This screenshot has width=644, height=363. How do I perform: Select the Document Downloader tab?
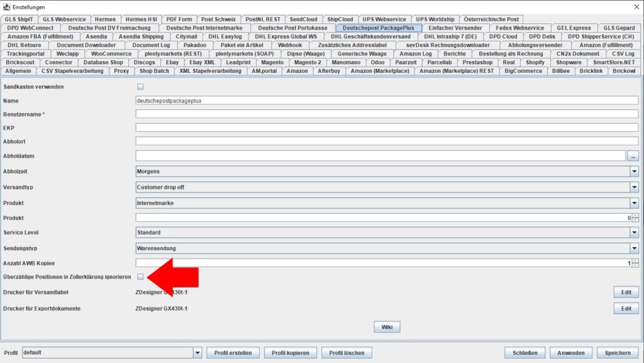pos(86,45)
